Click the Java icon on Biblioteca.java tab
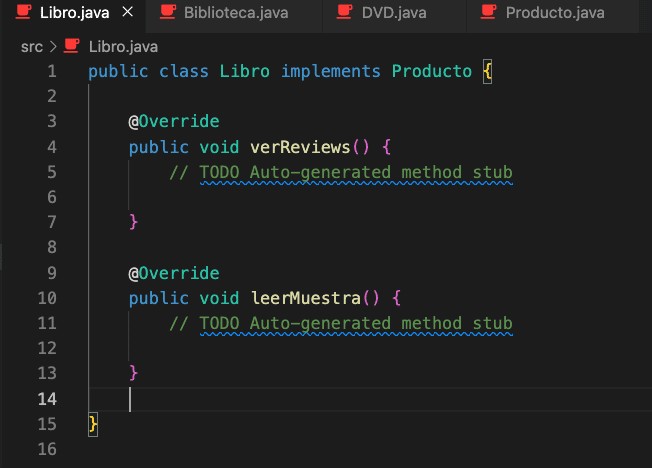652x468 pixels. 168,12
